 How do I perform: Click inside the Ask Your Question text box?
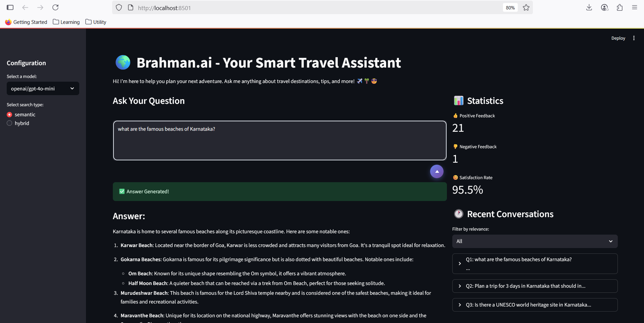pyautogui.click(x=279, y=140)
